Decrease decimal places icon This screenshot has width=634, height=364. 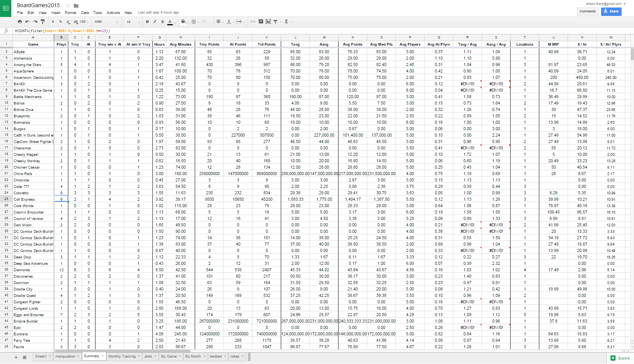click(x=68, y=22)
